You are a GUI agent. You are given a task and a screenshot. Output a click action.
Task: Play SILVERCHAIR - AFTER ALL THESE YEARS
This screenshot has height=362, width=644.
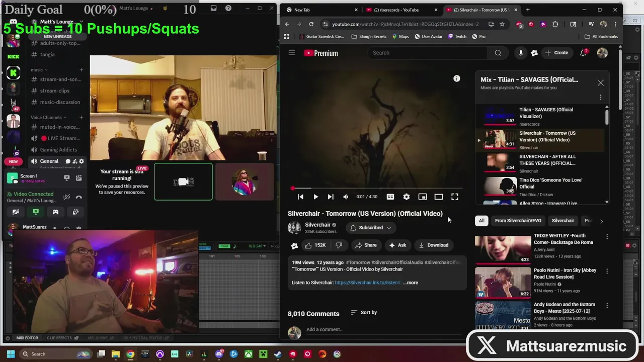point(541,163)
